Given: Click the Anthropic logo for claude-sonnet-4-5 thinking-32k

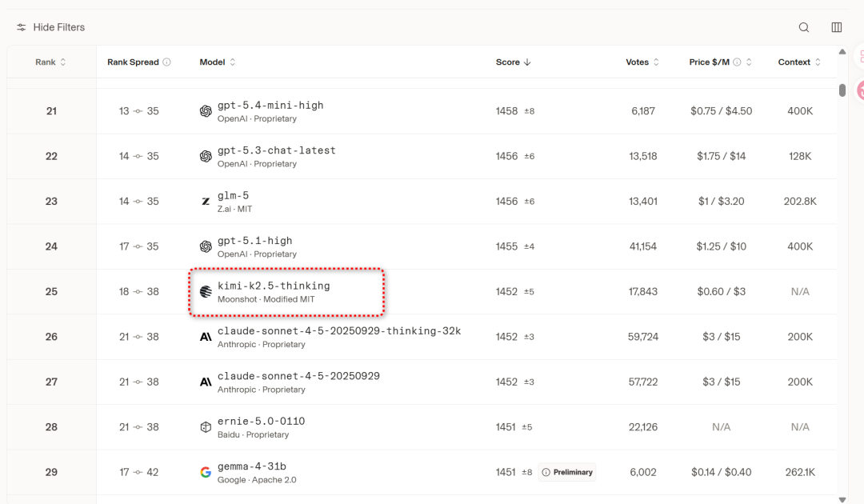Looking at the screenshot, I should pyautogui.click(x=206, y=337).
